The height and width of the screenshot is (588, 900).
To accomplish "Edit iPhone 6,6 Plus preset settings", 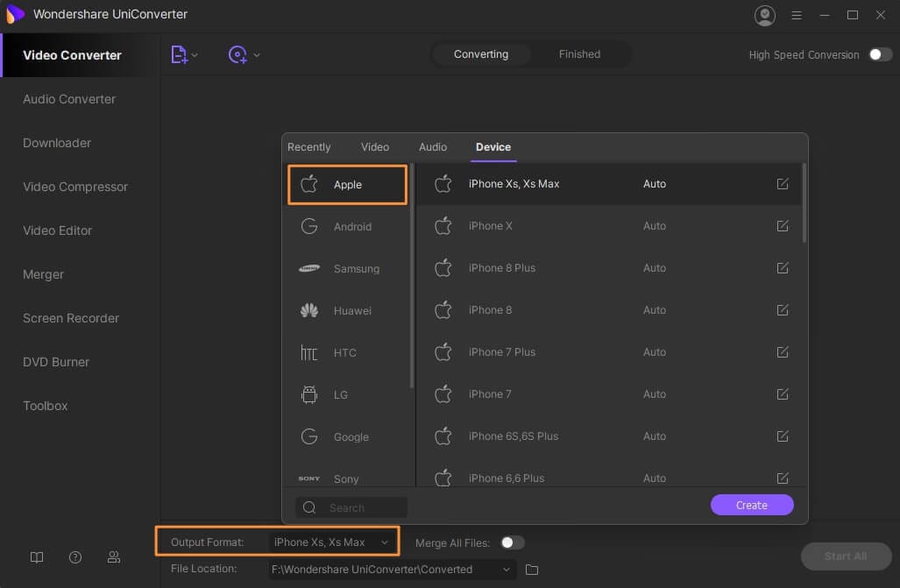I will point(783,478).
